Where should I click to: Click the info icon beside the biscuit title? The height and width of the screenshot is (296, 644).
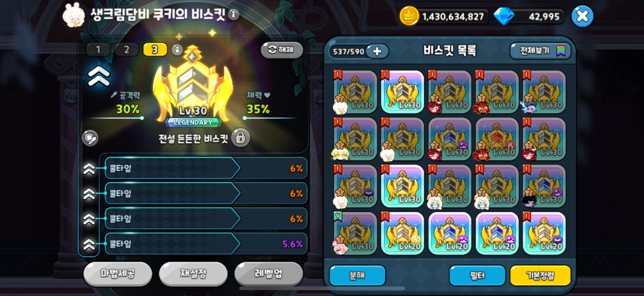(233, 14)
